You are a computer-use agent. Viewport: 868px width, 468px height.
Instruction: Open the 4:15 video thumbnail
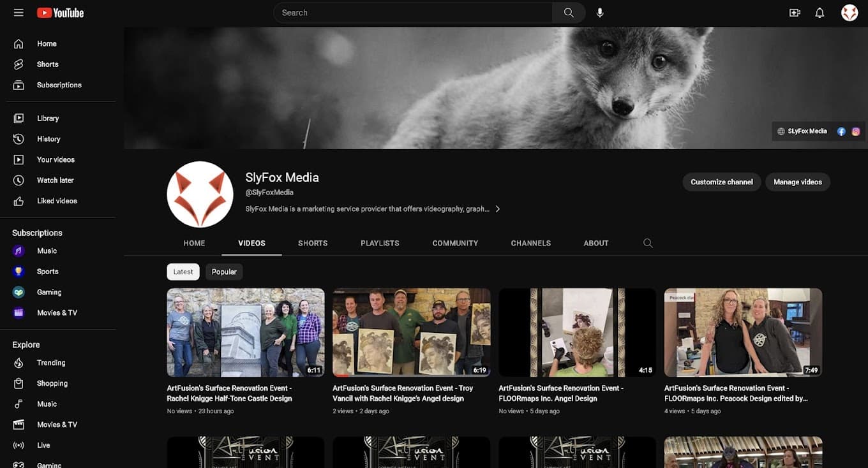pyautogui.click(x=577, y=333)
